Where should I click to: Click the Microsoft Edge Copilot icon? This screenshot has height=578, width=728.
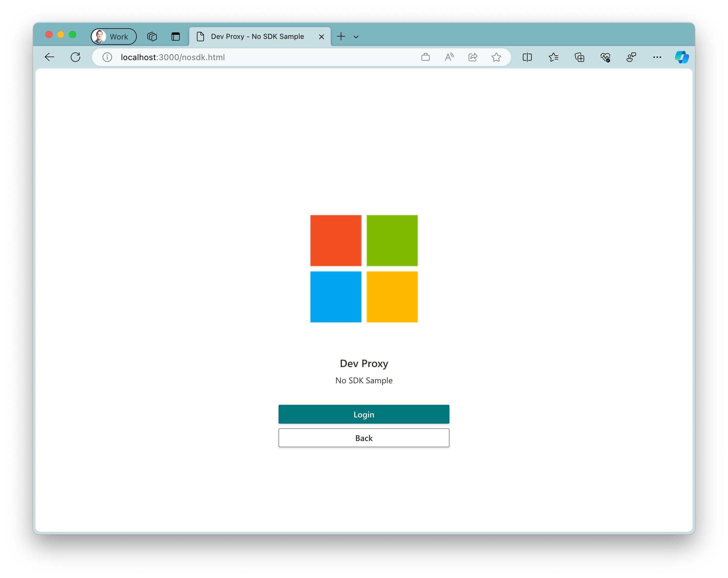(x=683, y=57)
